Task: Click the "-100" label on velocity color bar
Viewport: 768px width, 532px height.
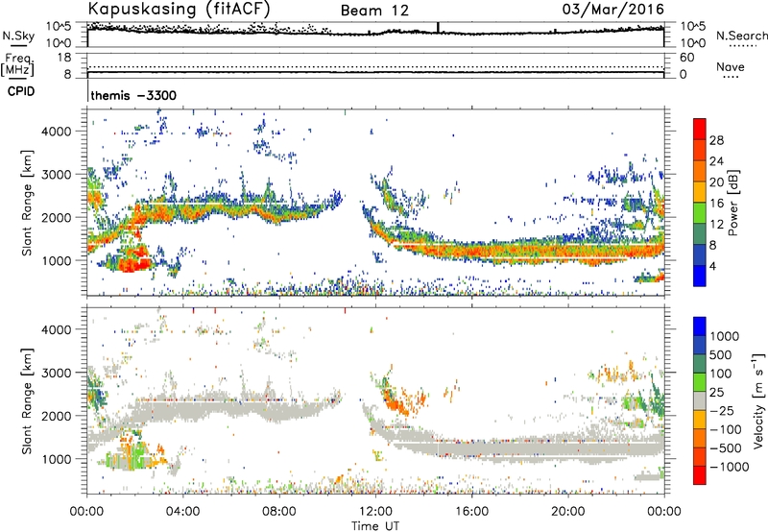Action: tap(726, 429)
